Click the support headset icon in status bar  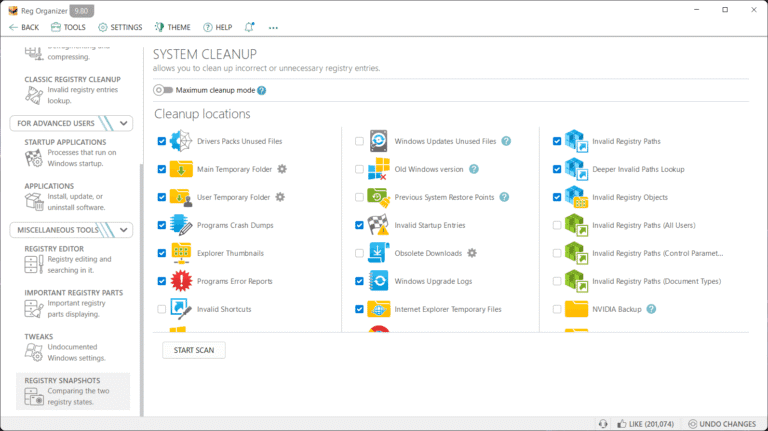603,424
